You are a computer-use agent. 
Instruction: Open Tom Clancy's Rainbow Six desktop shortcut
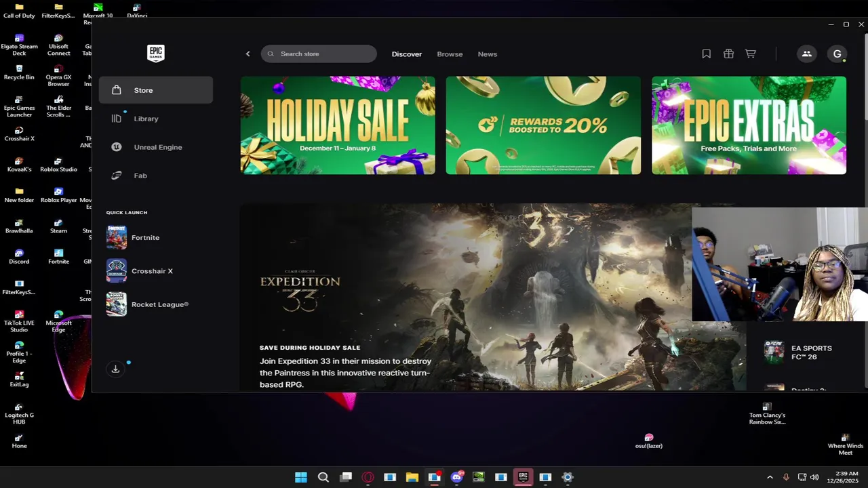[x=767, y=413]
